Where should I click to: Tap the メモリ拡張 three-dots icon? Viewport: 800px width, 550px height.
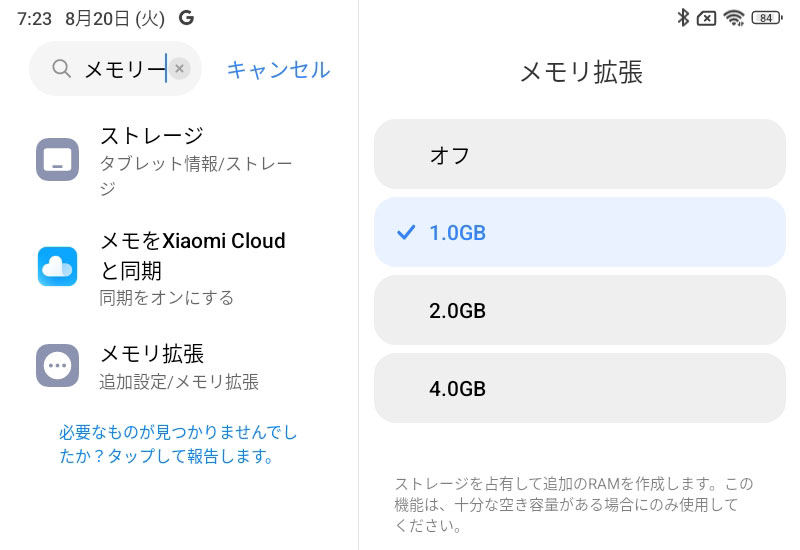pos(57,365)
